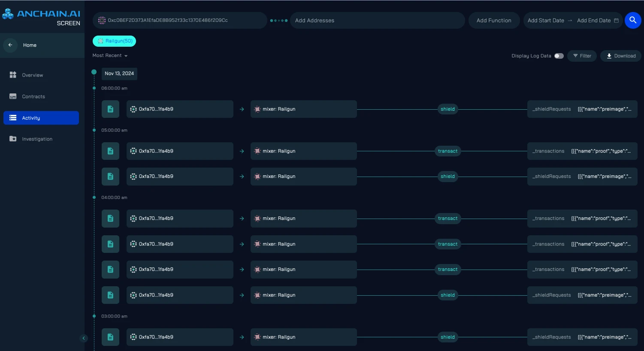The height and width of the screenshot is (351, 644).
Task: Click the Investigation folder icon in the sidebar
Action: point(13,139)
